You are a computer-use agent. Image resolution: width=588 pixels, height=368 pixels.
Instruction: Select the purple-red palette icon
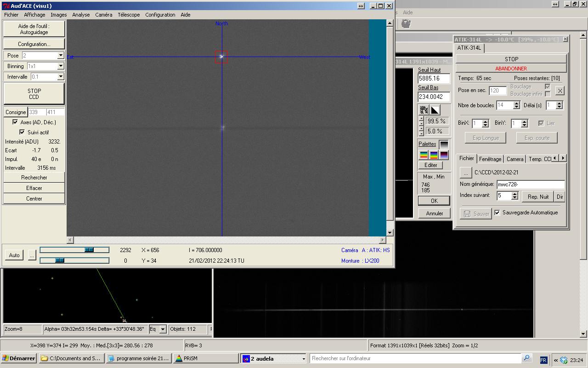click(x=444, y=155)
